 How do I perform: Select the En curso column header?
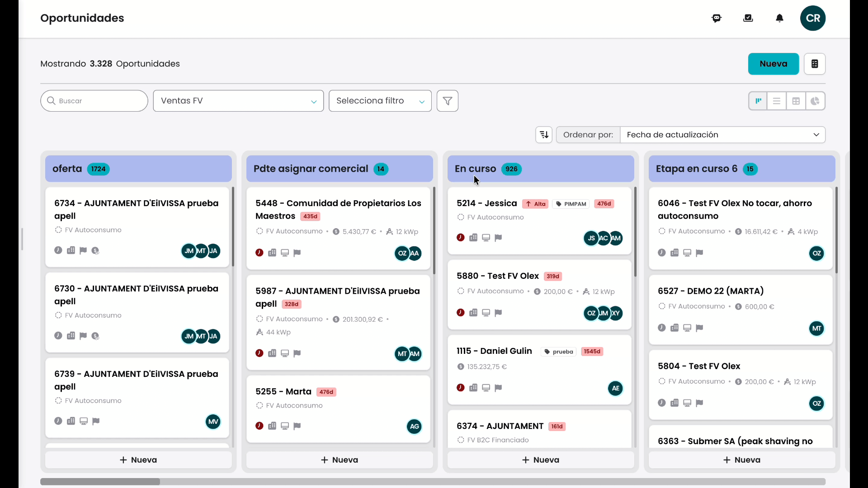point(541,169)
